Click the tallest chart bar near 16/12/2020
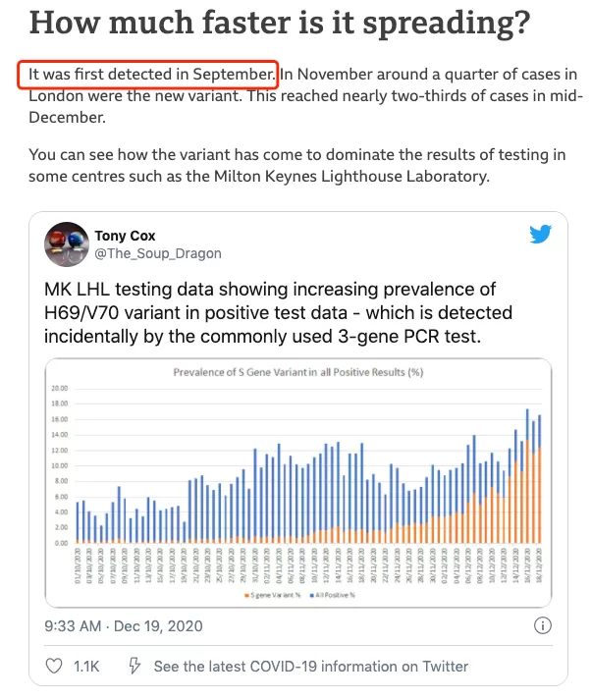Image resolution: width=591 pixels, height=700 pixels. pos(527,475)
